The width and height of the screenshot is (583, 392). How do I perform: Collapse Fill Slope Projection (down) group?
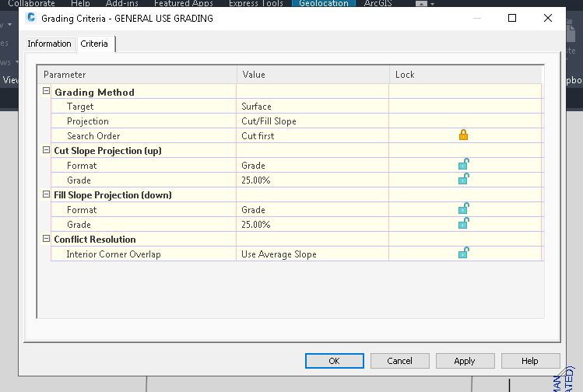coord(47,194)
